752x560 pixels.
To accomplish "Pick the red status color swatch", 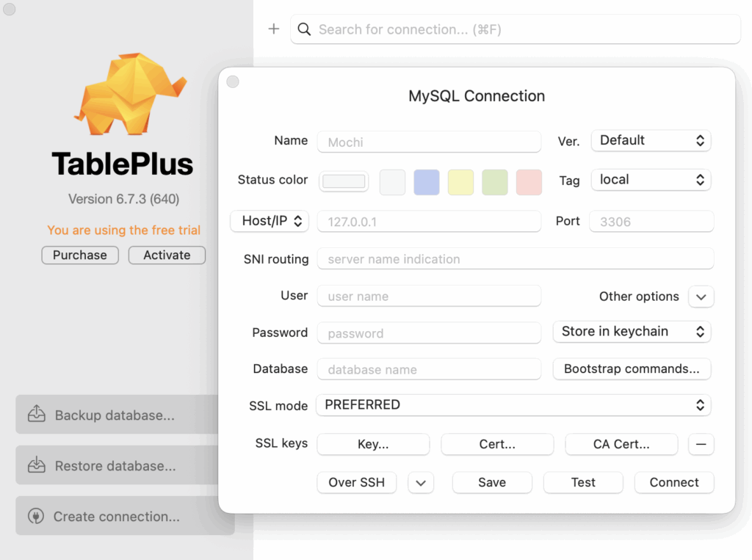I will (529, 182).
